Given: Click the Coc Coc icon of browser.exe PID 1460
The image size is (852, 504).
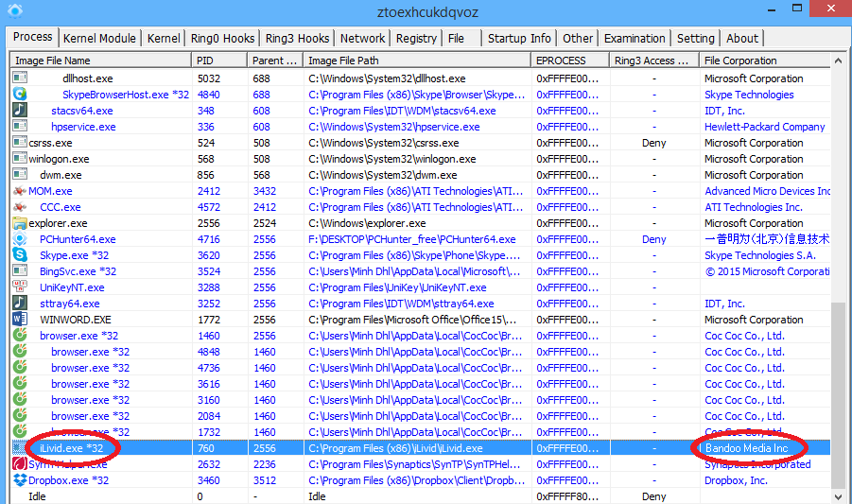Looking at the screenshot, I should 20,335.
